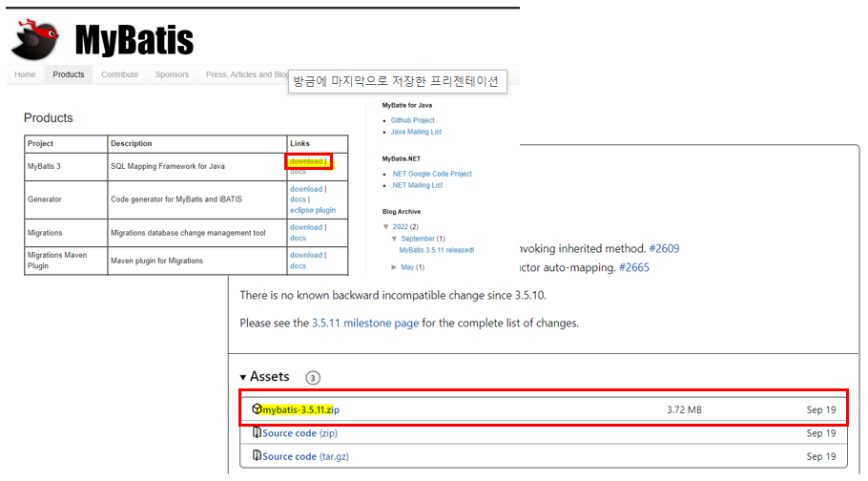868x481 pixels.
Task: Open the Generator eclipse plugin link
Action: (x=313, y=211)
